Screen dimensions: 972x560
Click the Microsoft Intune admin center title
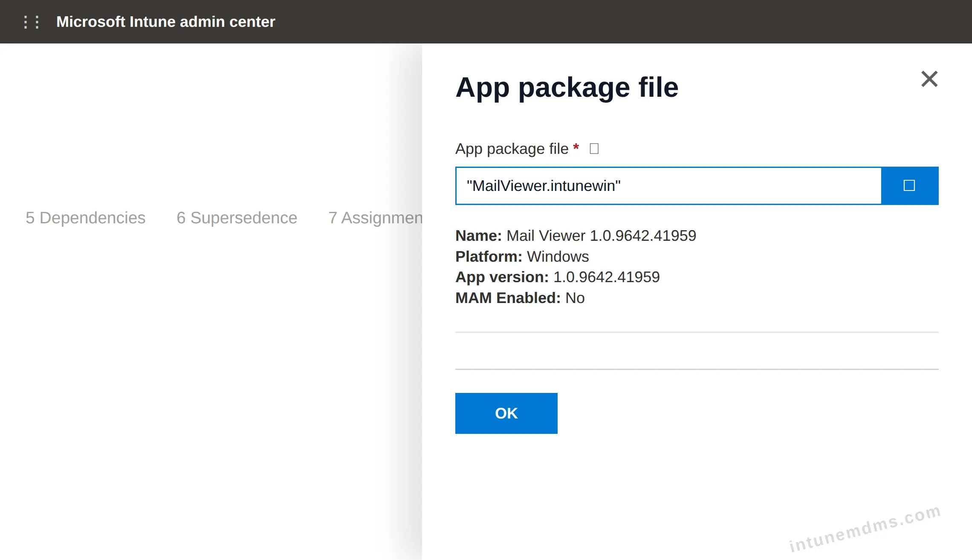coord(166,22)
